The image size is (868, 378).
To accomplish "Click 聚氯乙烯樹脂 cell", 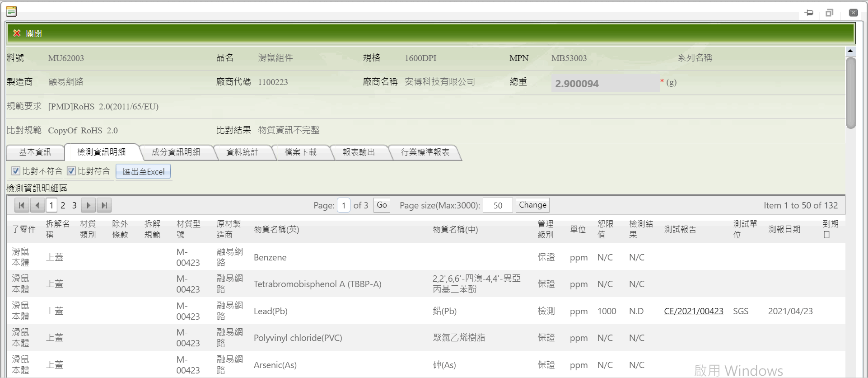I will click(x=459, y=338).
